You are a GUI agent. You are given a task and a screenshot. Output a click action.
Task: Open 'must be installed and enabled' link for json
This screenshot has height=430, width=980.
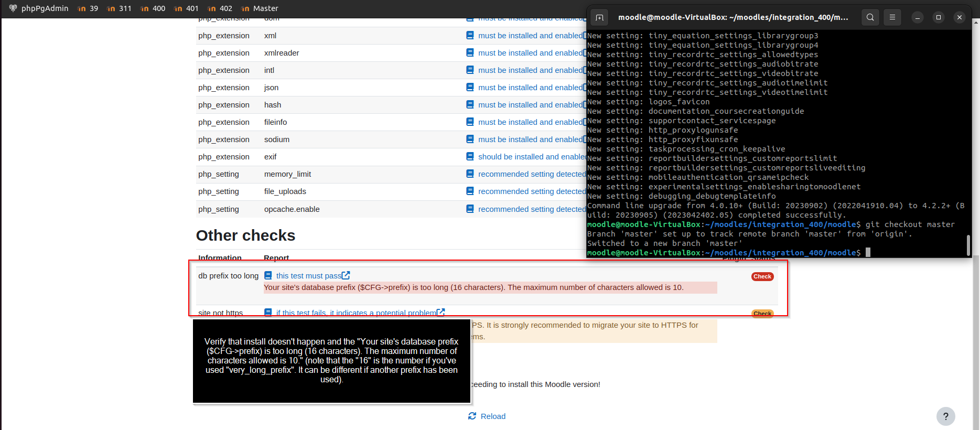coord(532,88)
